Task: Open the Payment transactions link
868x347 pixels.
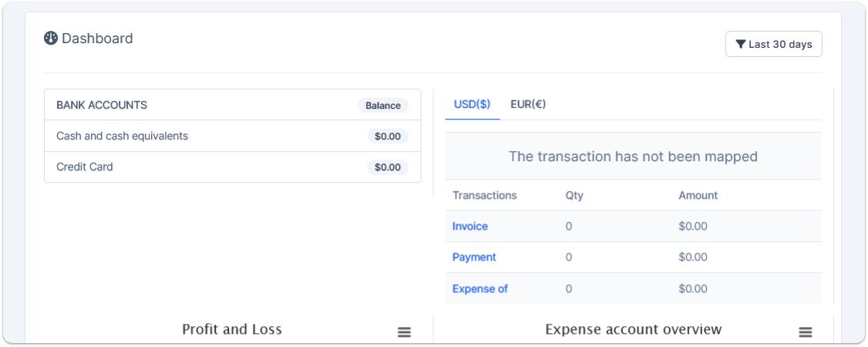Action: point(474,258)
